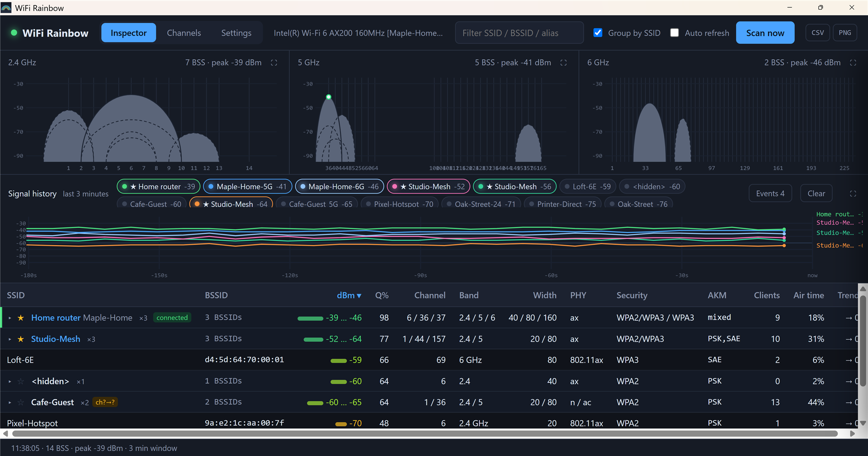Click the Filter SSID / BSSID / alias field
868x456 pixels.
(x=519, y=33)
